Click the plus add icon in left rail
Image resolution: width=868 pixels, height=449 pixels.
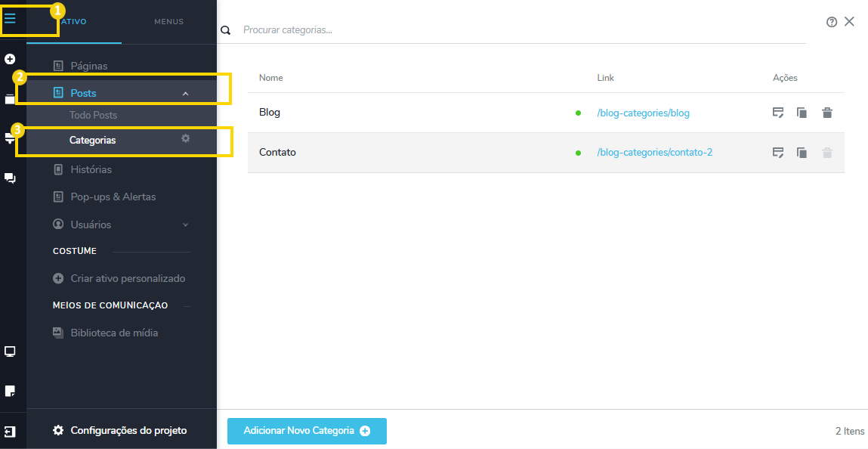(11, 59)
